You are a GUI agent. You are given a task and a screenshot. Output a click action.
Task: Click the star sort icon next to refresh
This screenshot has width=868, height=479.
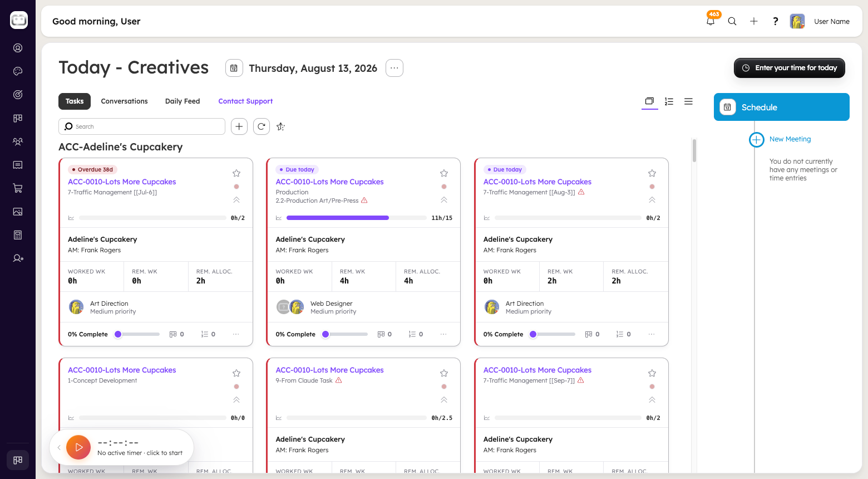(281, 126)
